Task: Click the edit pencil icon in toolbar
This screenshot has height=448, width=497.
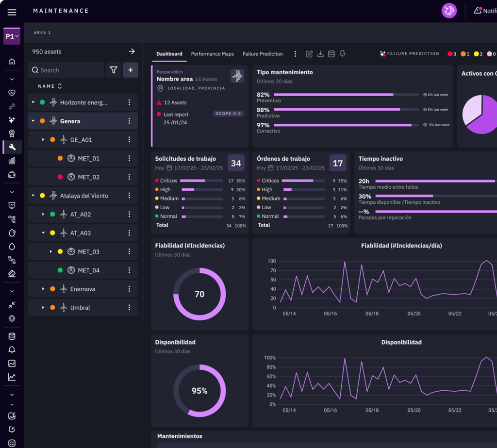Action: coord(309,54)
